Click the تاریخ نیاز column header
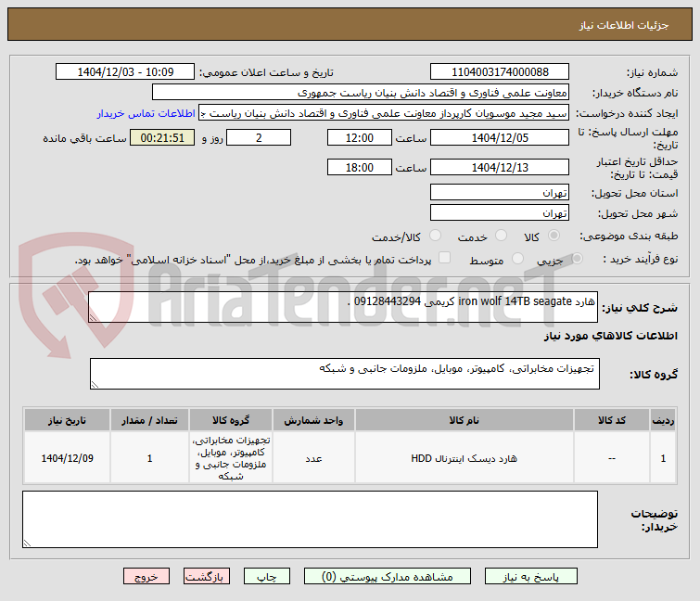Viewport: 700px width, 601px height. point(67,420)
